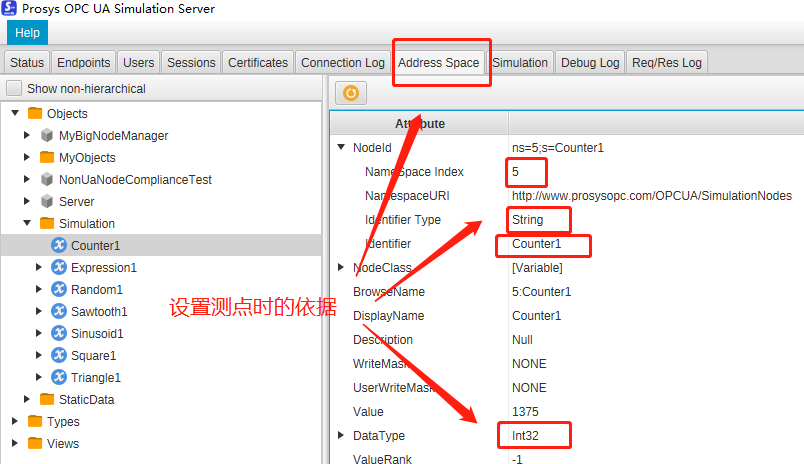The width and height of the screenshot is (804, 464).
Task: Click the DataType value Int32
Action: pyautogui.click(x=525, y=436)
